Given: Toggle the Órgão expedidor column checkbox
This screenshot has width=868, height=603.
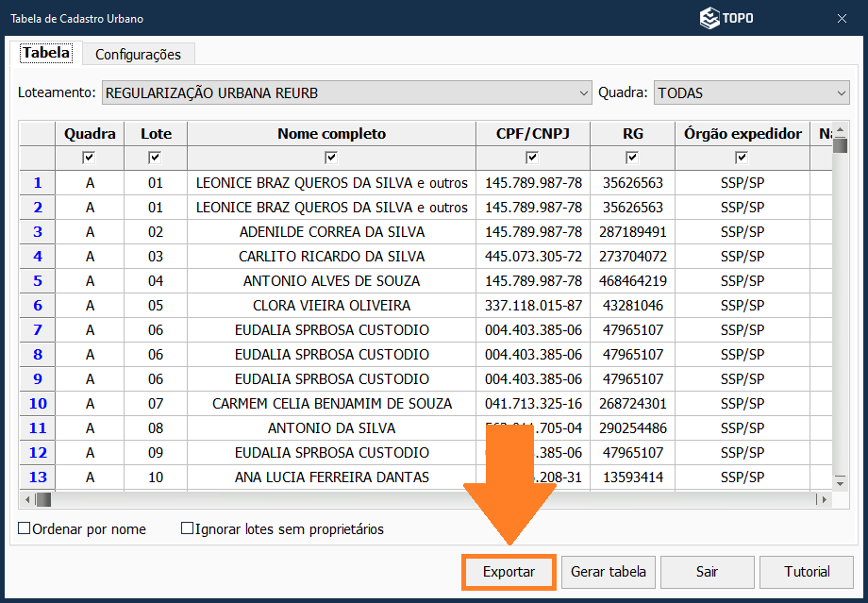Looking at the screenshot, I should pyautogui.click(x=742, y=158).
